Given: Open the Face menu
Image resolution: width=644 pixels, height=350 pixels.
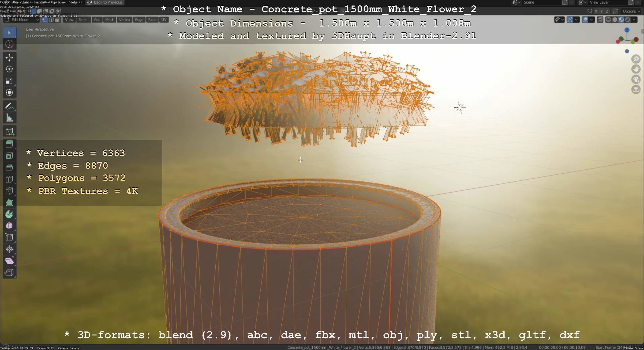Looking at the screenshot, I should 152,20.
